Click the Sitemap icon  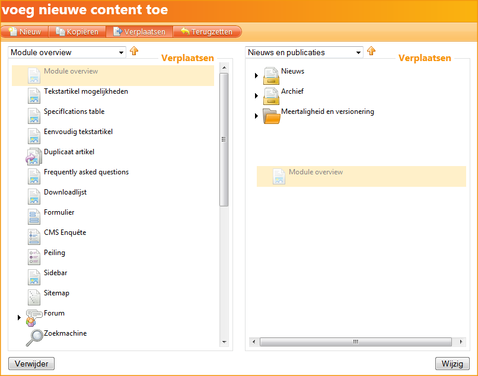pyautogui.click(x=34, y=298)
